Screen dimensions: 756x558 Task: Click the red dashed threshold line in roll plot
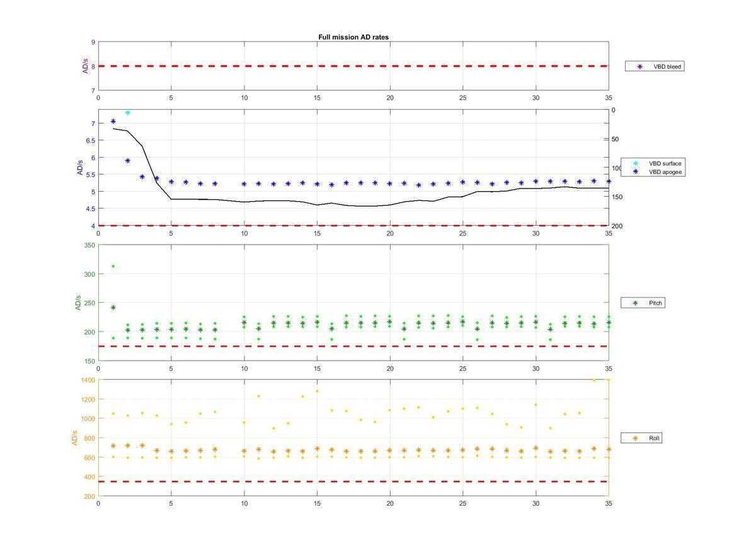353,482
